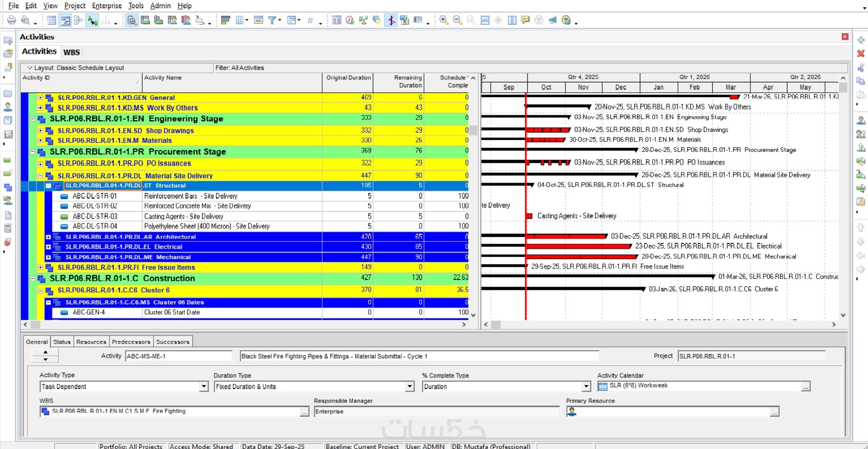Browse WBS with the ellipsis button
Image resolution: width=868 pixels, height=449 pixels.
[x=305, y=411]
